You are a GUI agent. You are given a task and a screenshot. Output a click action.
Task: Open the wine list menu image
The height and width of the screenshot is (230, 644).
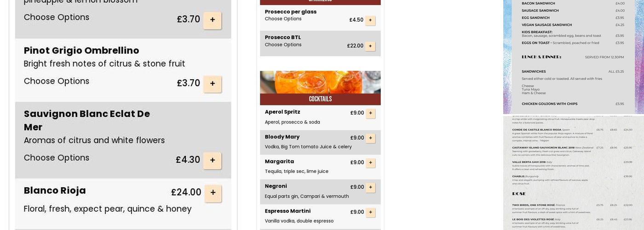[x=573, y=172]
